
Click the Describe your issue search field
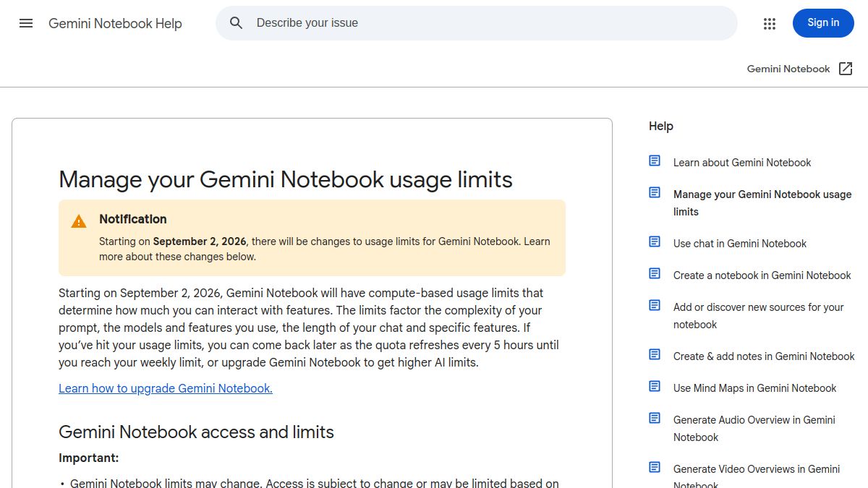pos(476,23)
